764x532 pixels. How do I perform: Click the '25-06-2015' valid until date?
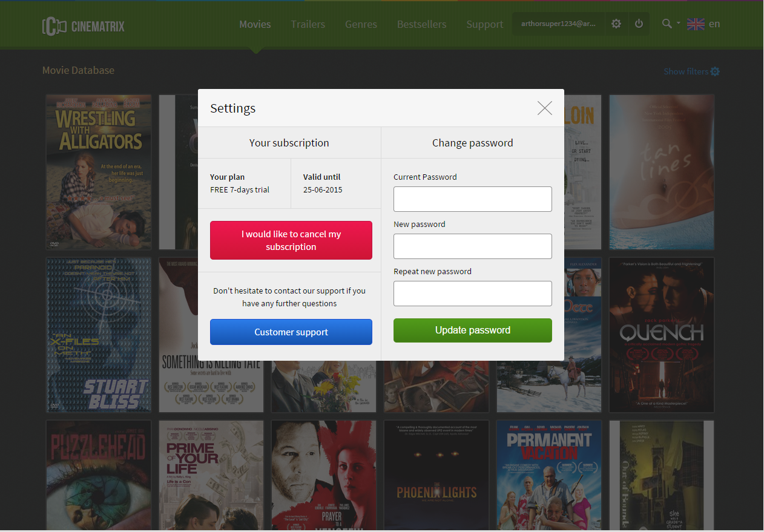323,190
